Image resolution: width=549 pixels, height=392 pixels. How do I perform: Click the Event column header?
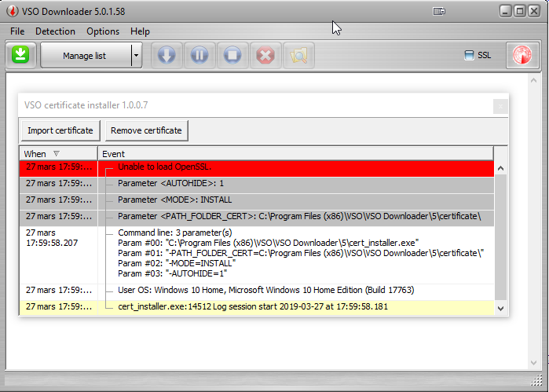click(295, 154)
